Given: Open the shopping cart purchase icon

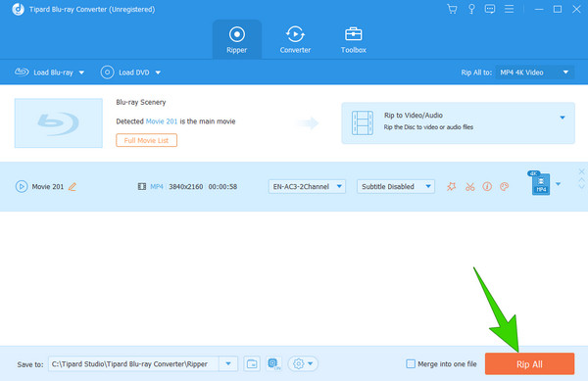Looking at the screenshot, I should pyautogui.click(x=452, y=9).
